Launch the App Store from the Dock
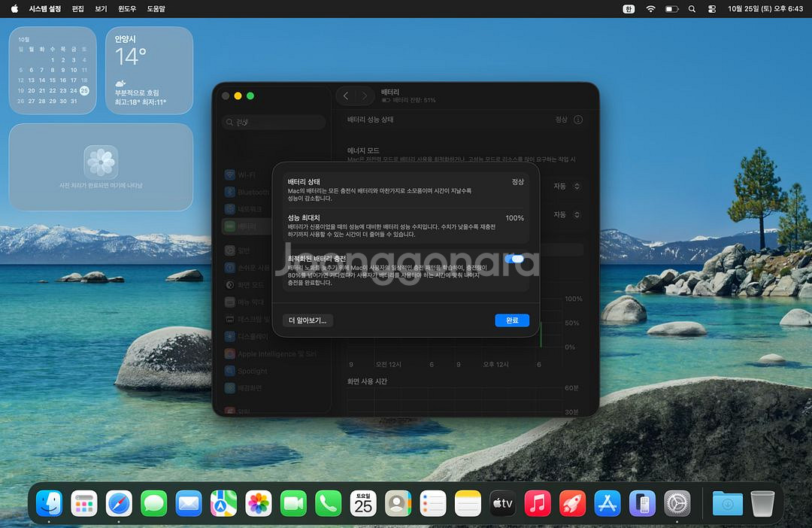This screenshot has width=812, height=528. [x=607, y=503]
